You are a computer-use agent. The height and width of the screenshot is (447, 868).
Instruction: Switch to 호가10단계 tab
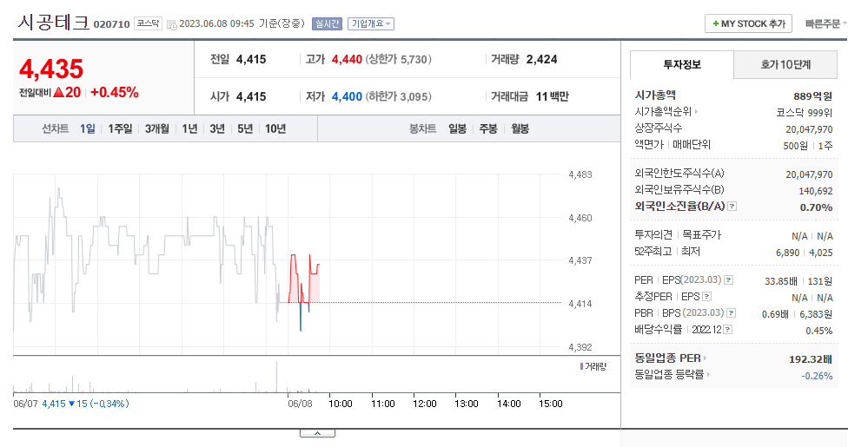(785, 65)
